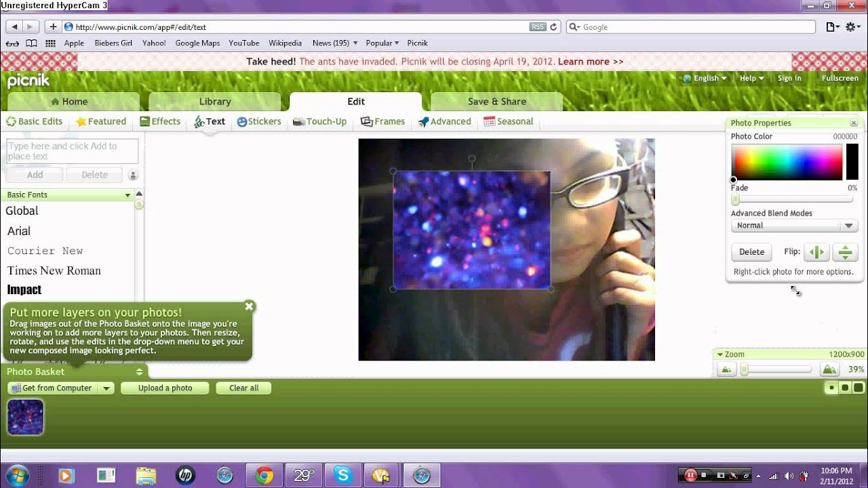Close the Photo Properties panel

tap(853, 123)
